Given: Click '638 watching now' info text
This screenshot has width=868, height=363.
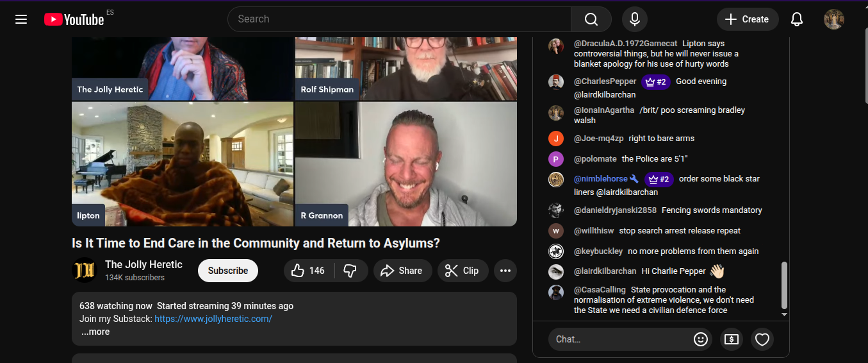Looking at the screenshot, I should pyautogui.click(x=116, y=306).
